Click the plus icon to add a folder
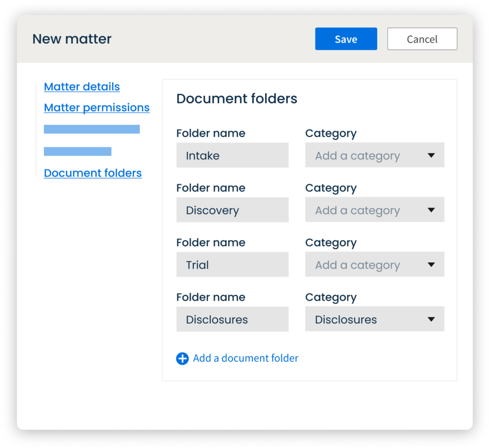Image resolution: width=489 pixels, height=448 pixels. tap(182, 359)
